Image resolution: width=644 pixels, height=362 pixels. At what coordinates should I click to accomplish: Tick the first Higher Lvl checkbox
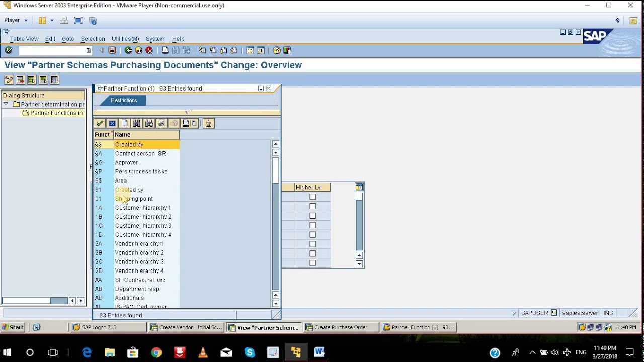312,197
